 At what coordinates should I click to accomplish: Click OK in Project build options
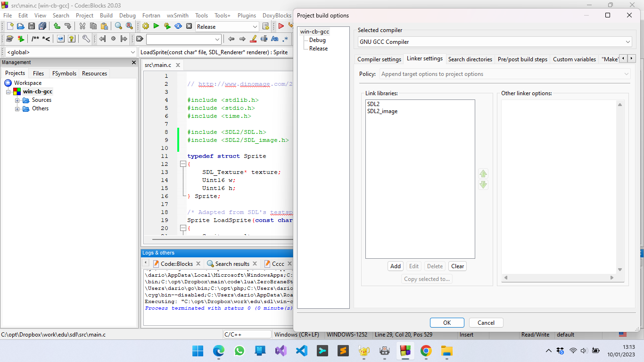point(447,323)
